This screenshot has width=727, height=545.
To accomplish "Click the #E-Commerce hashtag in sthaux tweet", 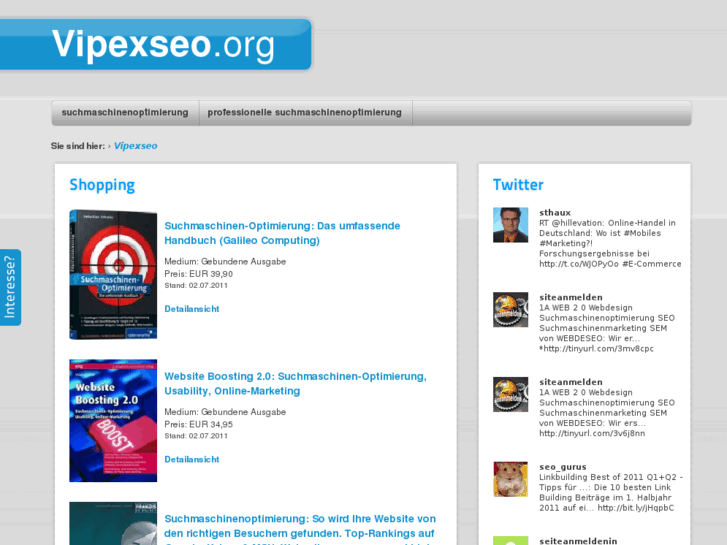I will coord(651,264).
